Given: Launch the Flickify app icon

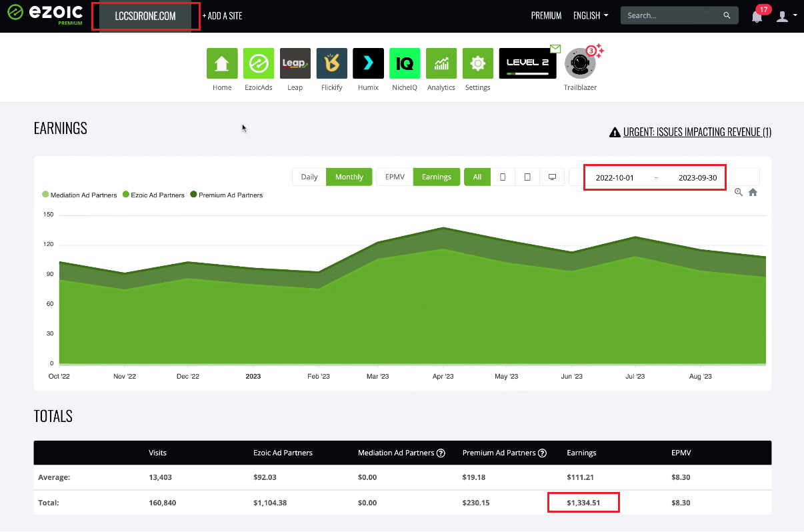Looking at the screenshot, I should click(332, 63).
